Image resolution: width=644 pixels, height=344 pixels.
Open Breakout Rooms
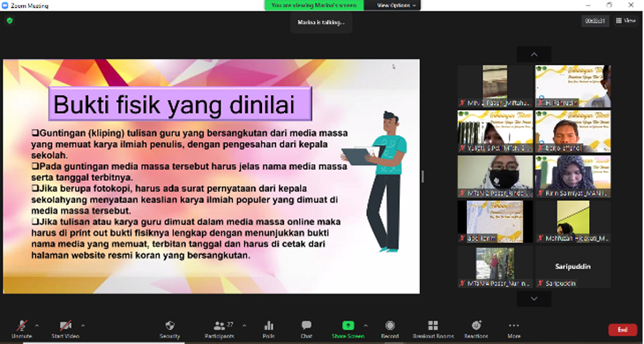click(x=433, y=326)
